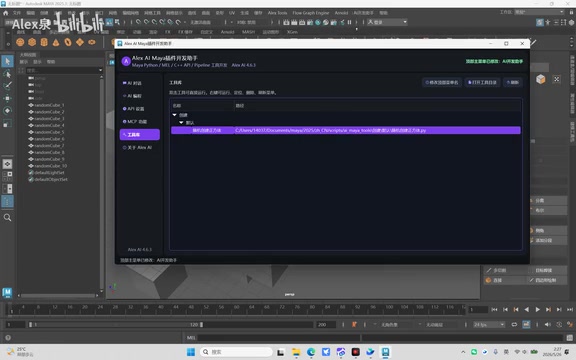Click the Maya Home icon in menu bar

(6, 13)
